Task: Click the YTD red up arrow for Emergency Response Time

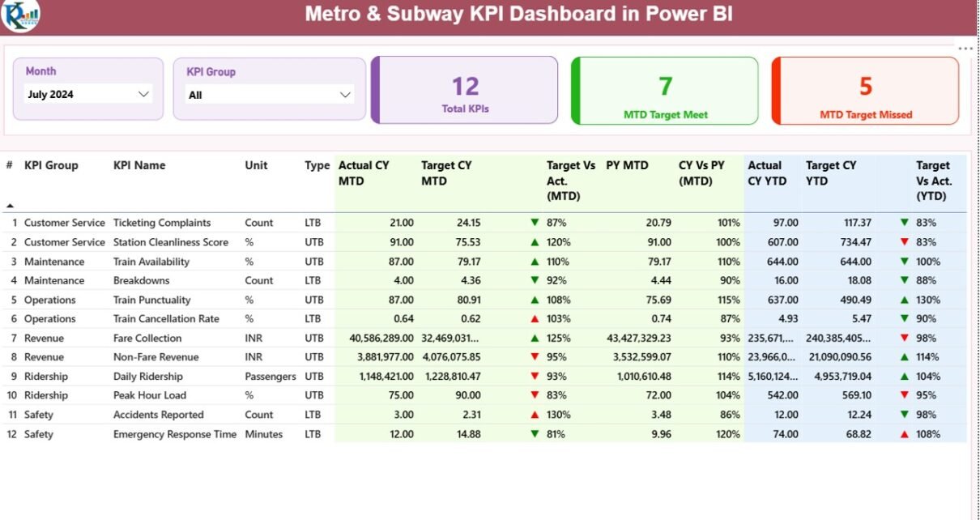Action: 904,435
